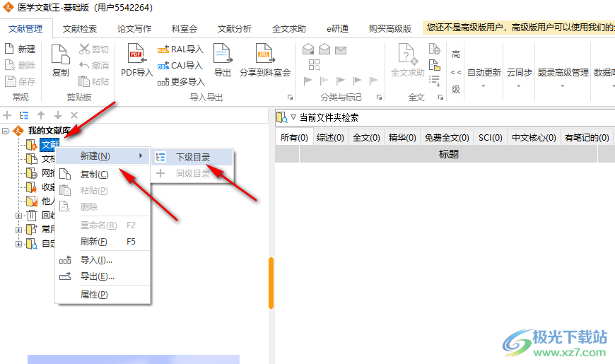Click the 剪切 scissors icon

tap(84, 49)
